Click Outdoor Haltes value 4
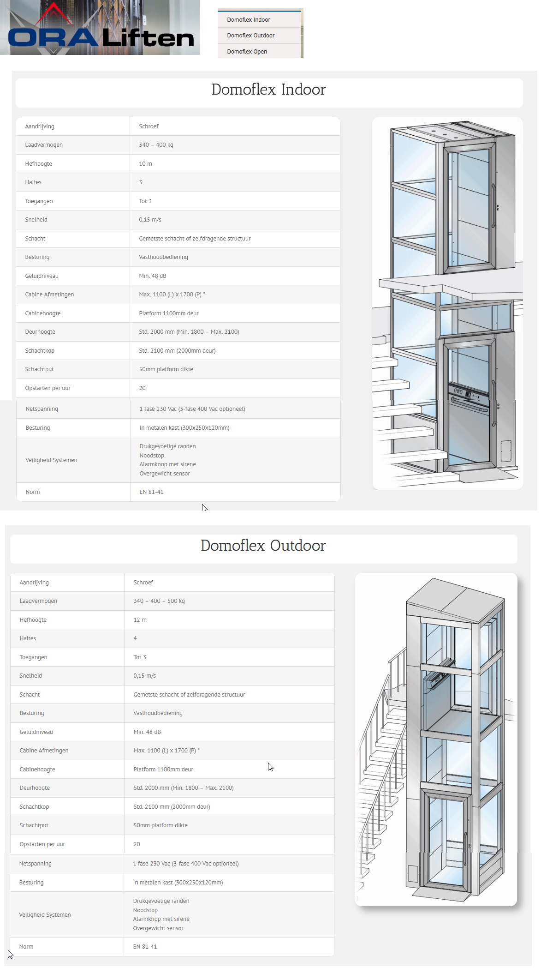The width and height of the screenshot is (553, 980). pyautogui.click(x=135, y=638)
